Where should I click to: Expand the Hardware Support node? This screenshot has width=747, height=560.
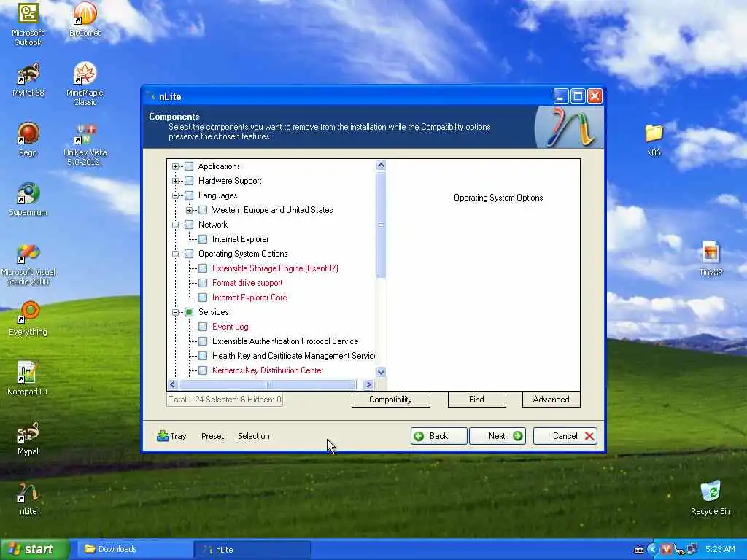(175, 181)
